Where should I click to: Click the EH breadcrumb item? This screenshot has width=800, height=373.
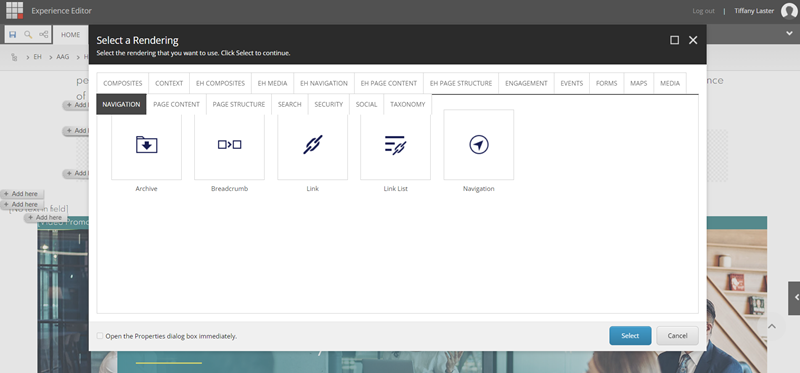(37, 57)
